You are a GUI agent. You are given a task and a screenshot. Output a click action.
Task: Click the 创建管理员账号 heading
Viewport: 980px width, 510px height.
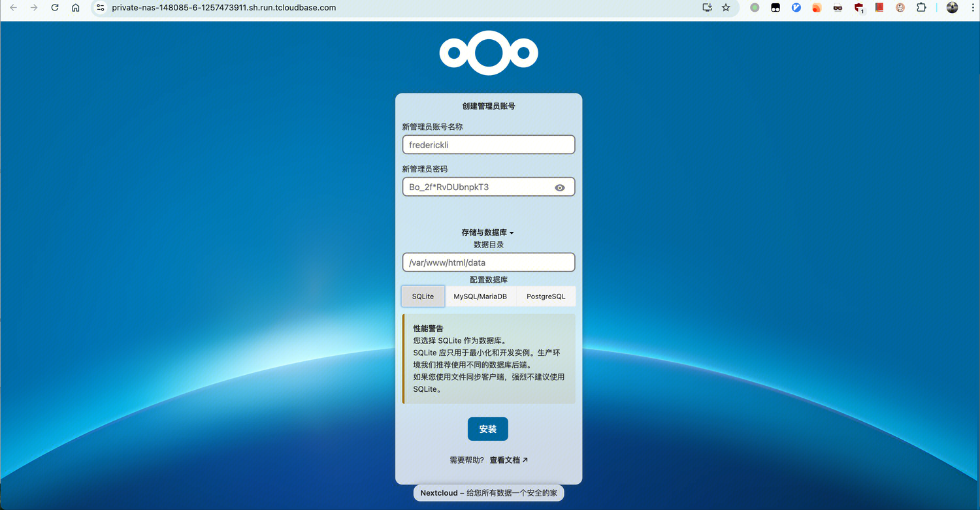489,106
